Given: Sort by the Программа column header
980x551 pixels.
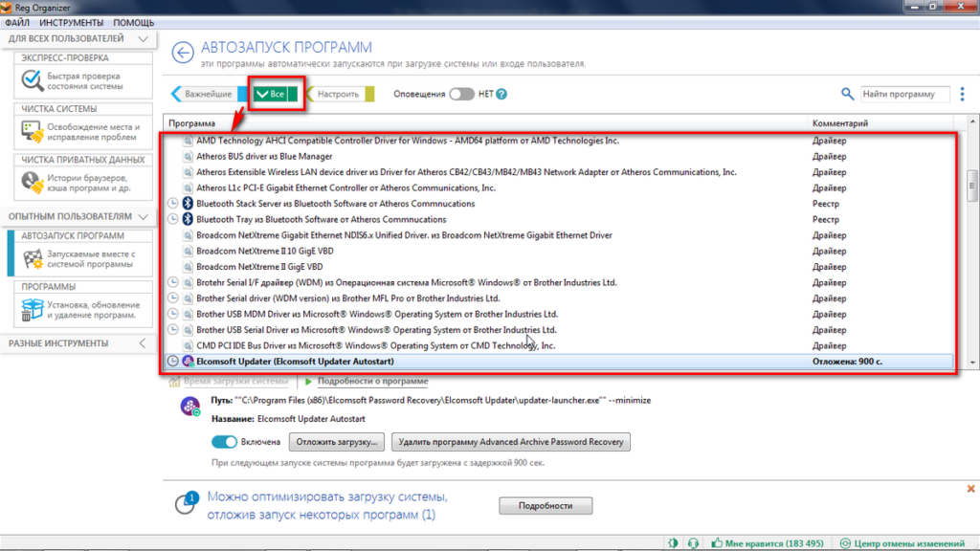Looking at the screenshot, I should 485,123.
